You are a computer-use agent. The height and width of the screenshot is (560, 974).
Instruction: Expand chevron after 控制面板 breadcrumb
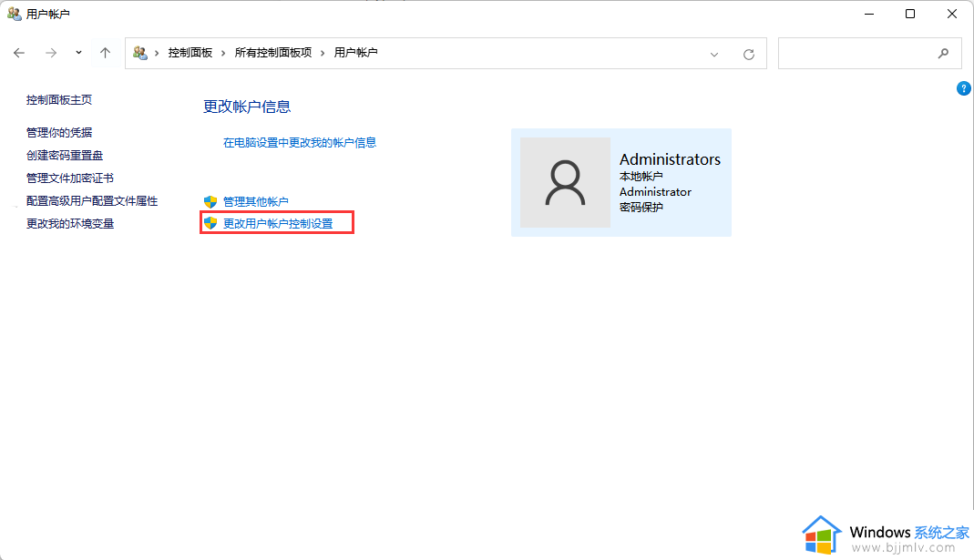click(x=223, y=54)
